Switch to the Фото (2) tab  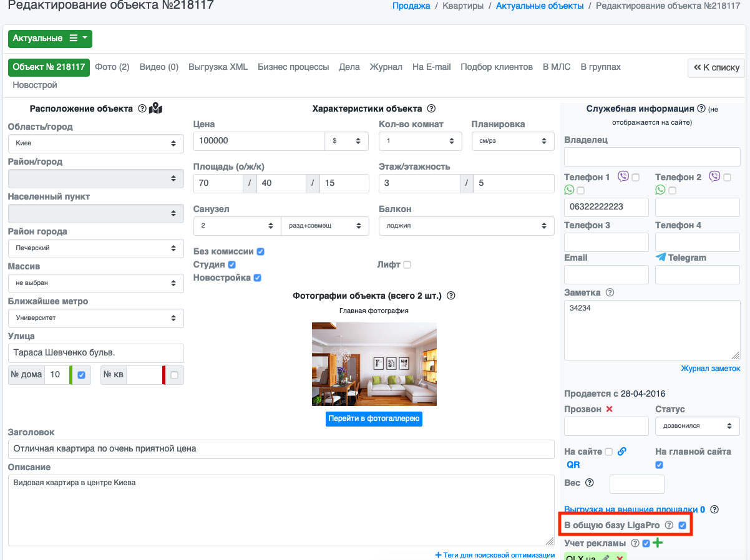pyautogui.click(x=112, y=67)
